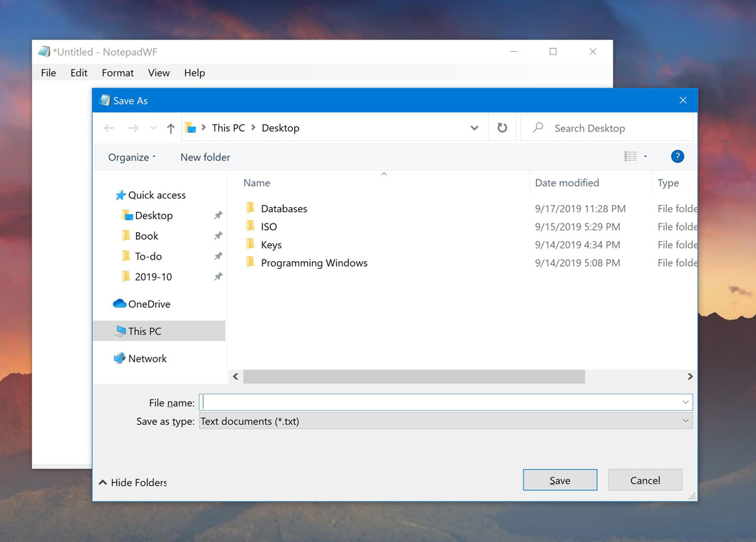Open the Organize dropdown menu
Screen dimensions: 756x542
(x=132, y=157)
